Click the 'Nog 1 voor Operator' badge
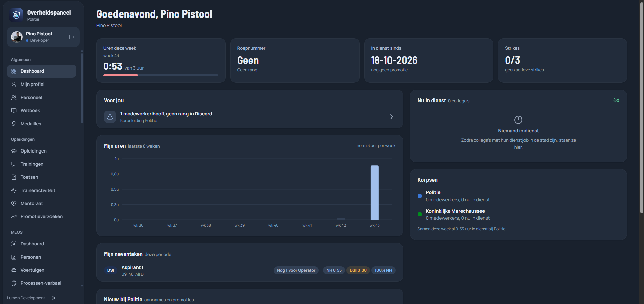644x304 pixels. tap(296, 270)
